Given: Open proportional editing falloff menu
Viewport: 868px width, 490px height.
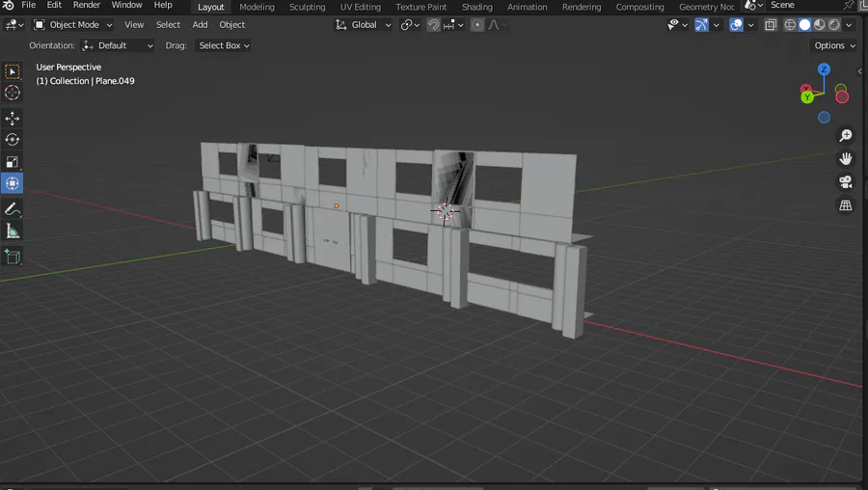Looking at the screenshot, I should pyautogui.click(x=497, y=25).
